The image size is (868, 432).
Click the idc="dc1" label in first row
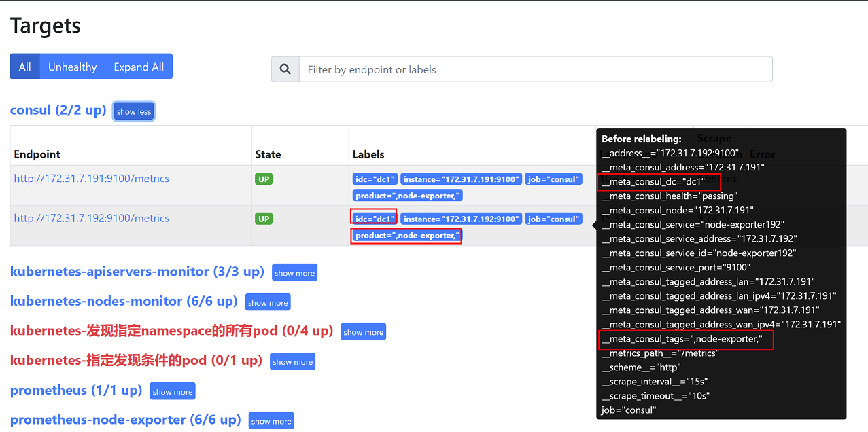[x=375, y=179]
